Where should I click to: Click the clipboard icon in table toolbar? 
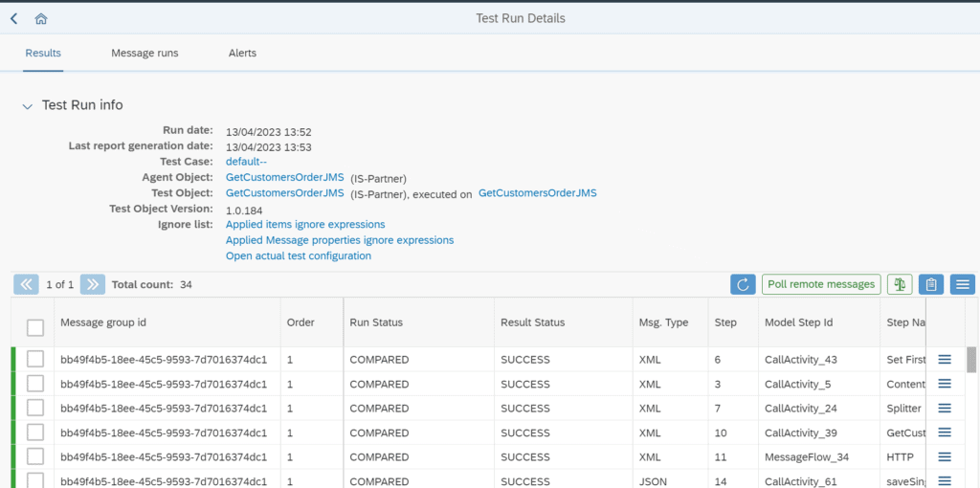click(930, 284)
